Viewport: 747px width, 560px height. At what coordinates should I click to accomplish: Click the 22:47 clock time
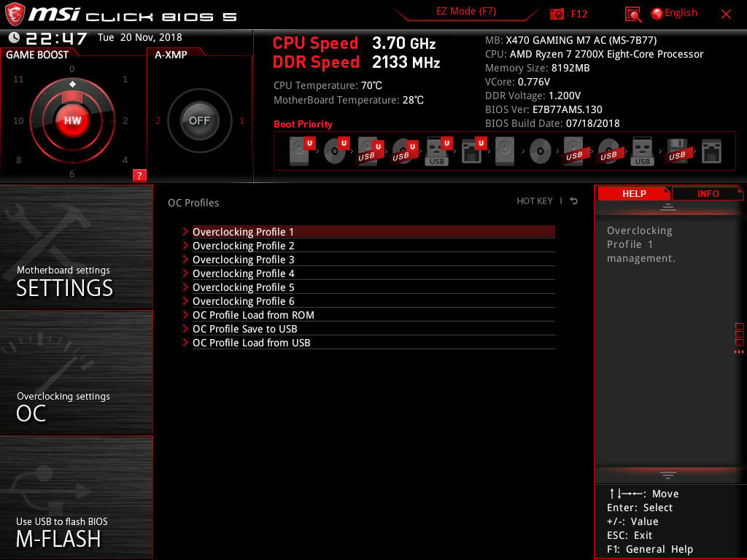[56, 38]
